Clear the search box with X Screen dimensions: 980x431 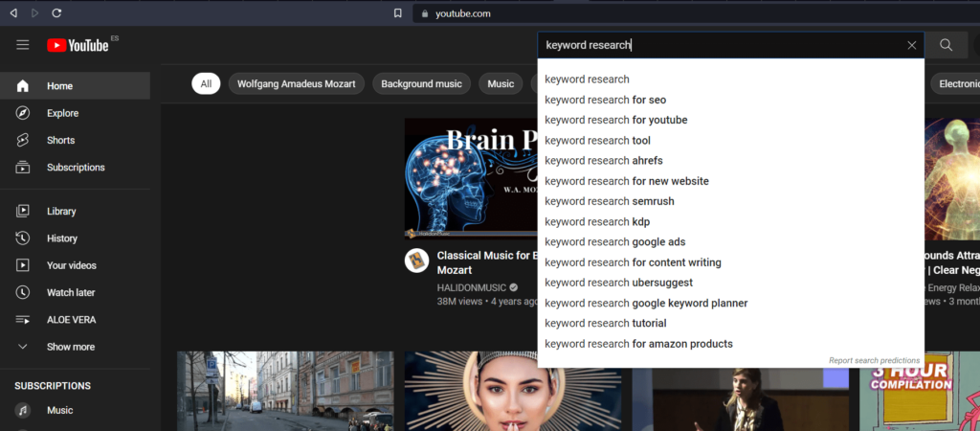[x=912, y=45]
